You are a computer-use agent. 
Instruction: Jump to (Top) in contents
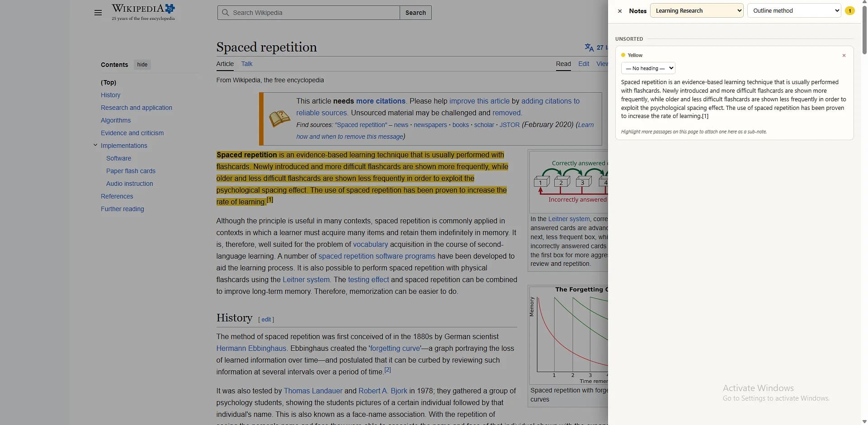[x=108, y=82]
